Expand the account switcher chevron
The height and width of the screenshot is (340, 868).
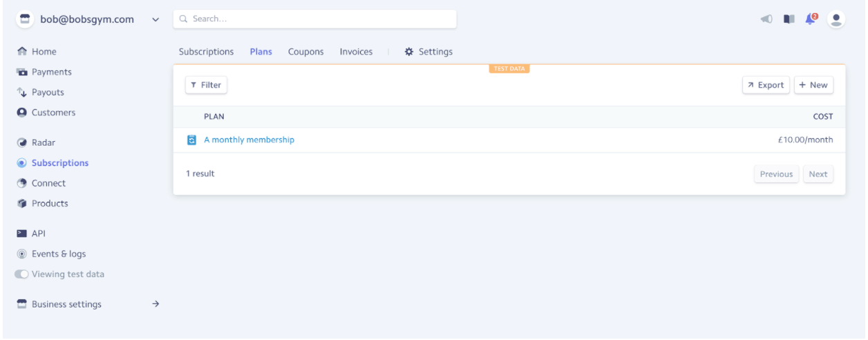click(x=155, y=20)
